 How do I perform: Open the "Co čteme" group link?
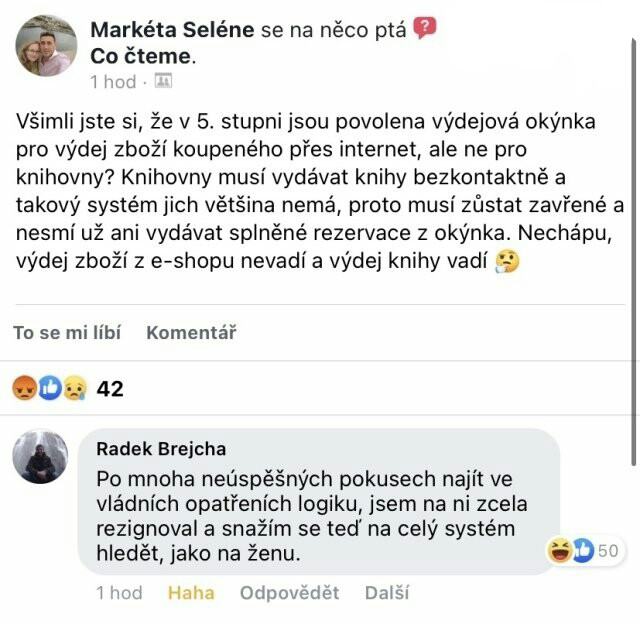pyautogui.click(x=140, y=56)
